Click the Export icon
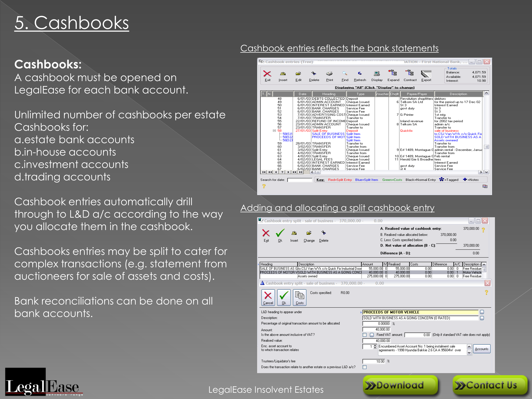 click(426, 74)
